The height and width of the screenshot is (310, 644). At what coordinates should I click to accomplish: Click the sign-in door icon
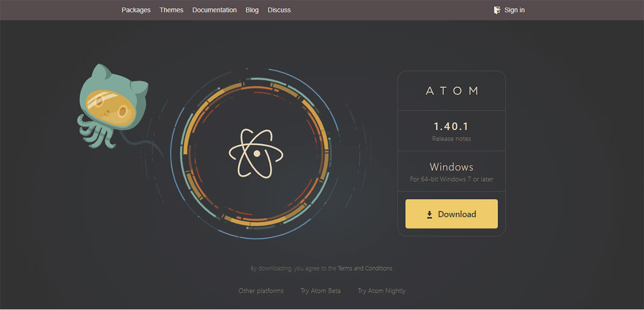click(x=497, y=10)
